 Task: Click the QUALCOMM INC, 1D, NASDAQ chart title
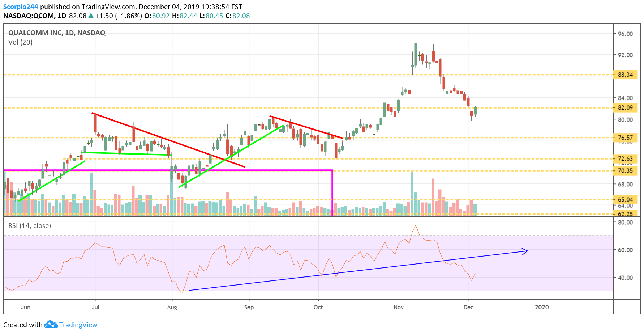[x=57, y=33]
